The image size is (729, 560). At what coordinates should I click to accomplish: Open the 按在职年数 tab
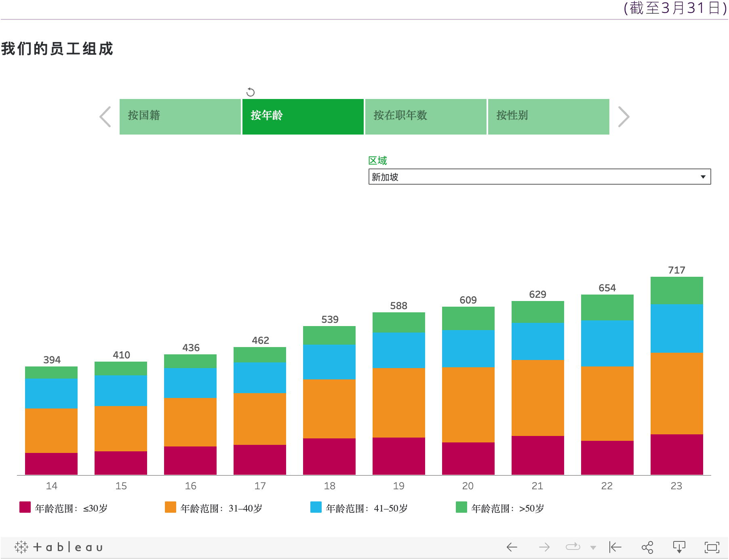(x=426, y=117)
